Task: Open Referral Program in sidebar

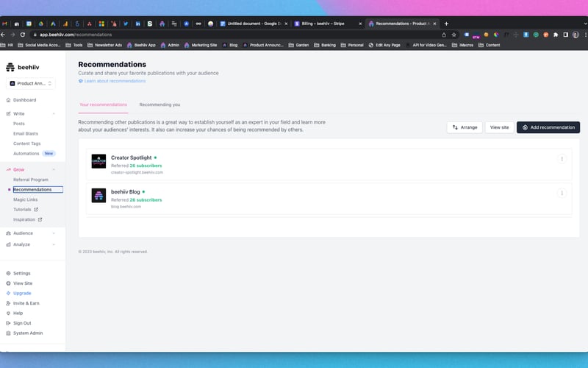Action: 31,180
